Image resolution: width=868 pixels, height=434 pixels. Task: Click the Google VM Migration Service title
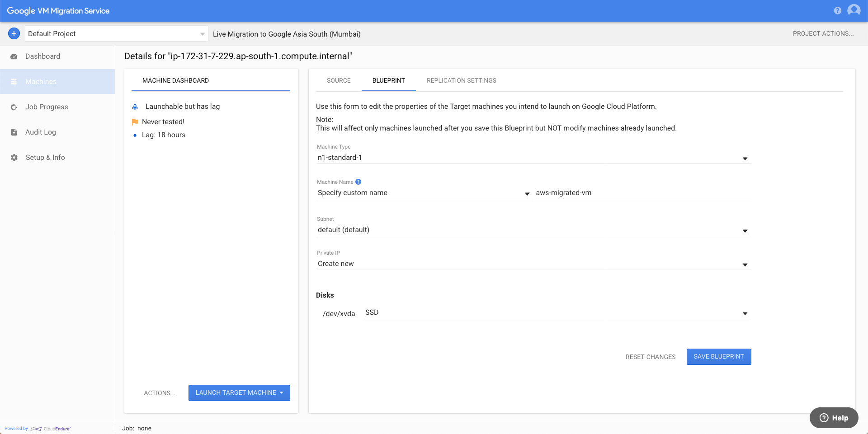click(58, 11)
